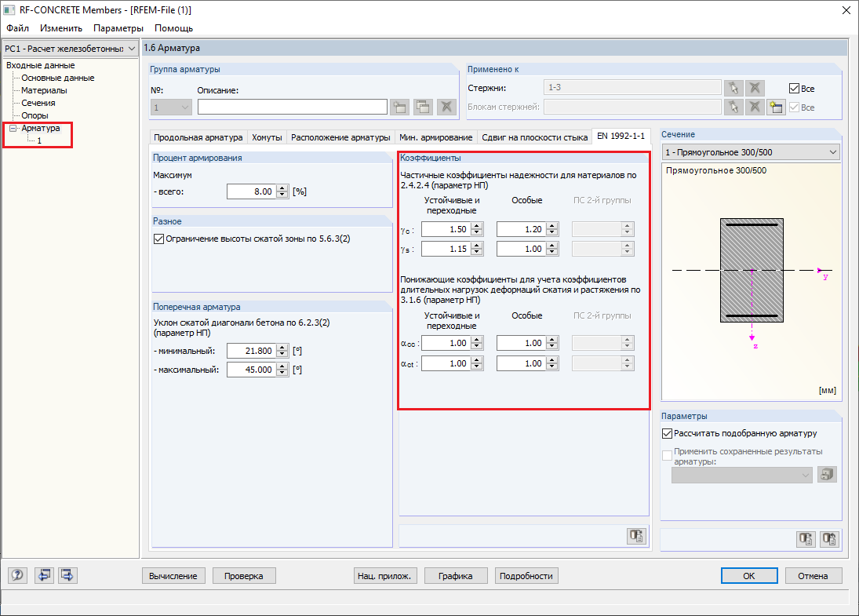
Task: Click the right icon below Параметры panel
Action: point(830,539)
